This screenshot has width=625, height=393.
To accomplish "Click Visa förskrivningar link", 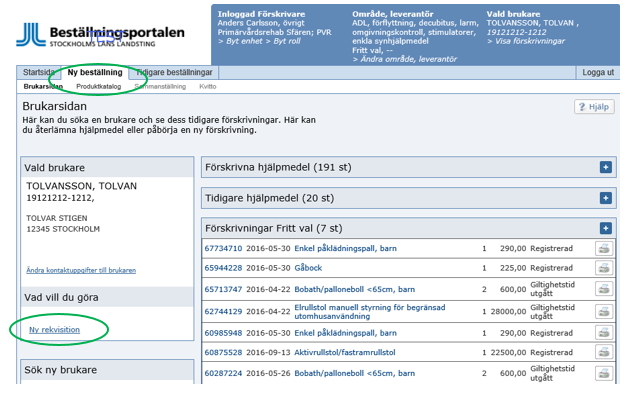I will tap(526, 41).
